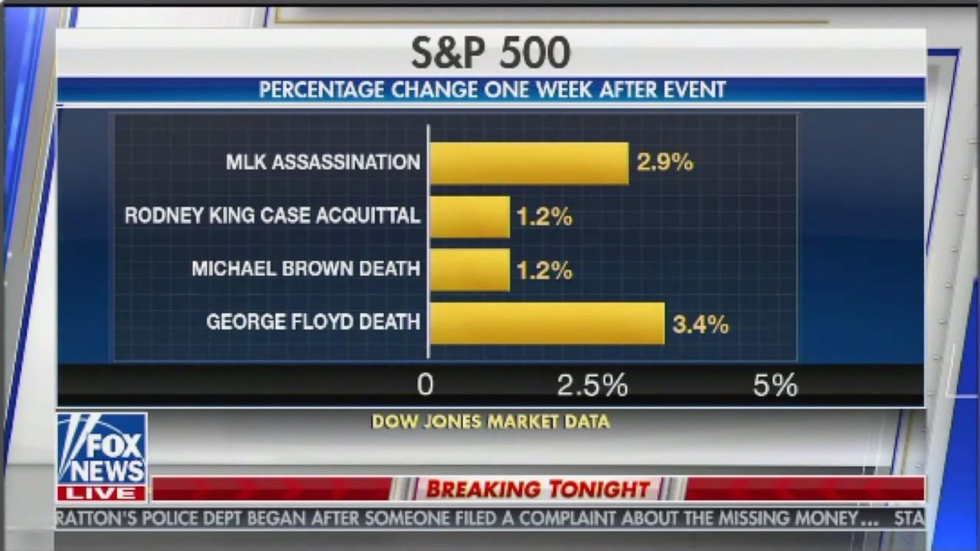The width and height of the screenshot is (980, 551).
Task: Click the Percentage Change One Week subtitle
Action: tap(492, 90)
